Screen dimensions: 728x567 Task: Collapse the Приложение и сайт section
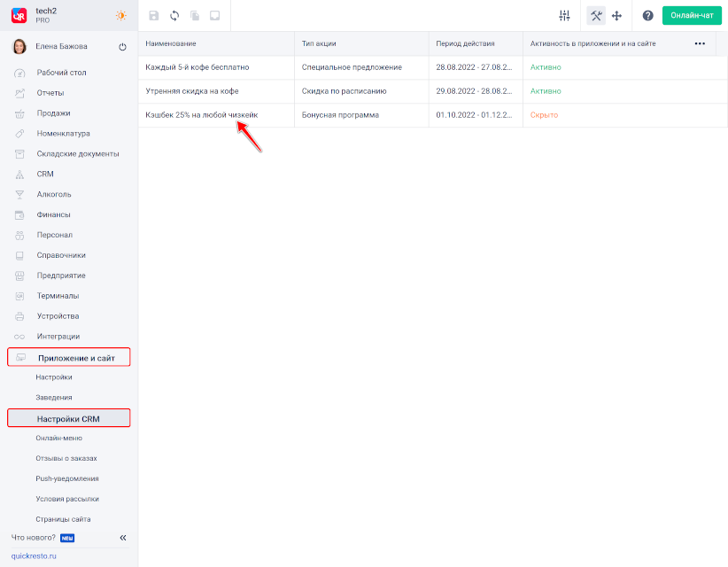coord(69,358)
